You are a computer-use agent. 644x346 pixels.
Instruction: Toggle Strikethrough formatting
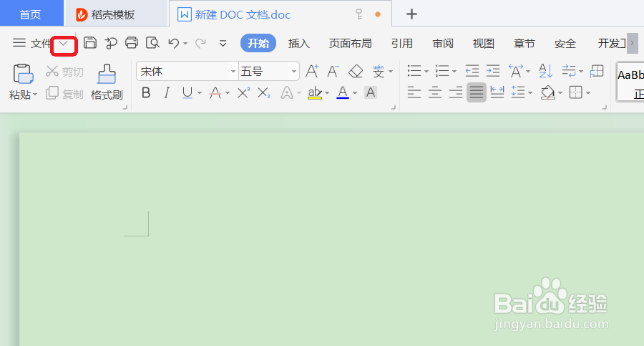[215, 93]
